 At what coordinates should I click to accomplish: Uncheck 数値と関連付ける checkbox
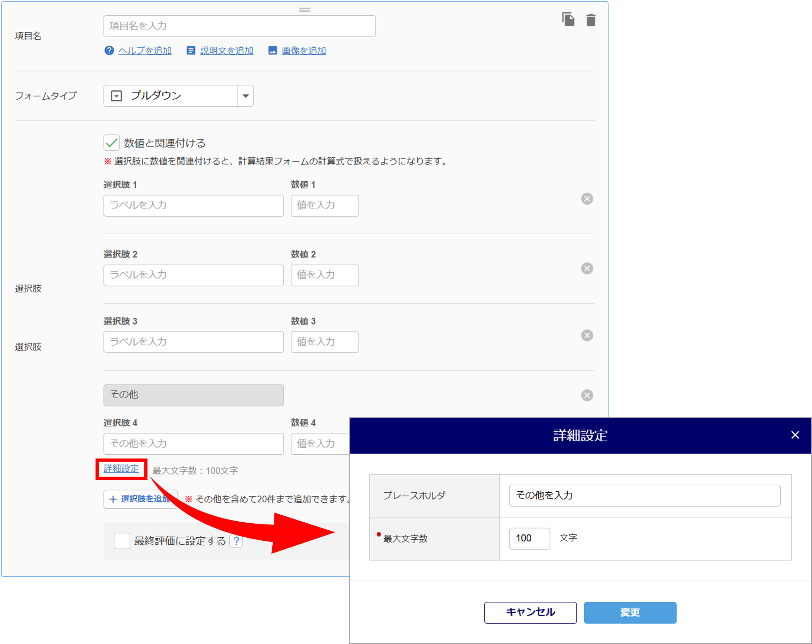pos(112,143)
